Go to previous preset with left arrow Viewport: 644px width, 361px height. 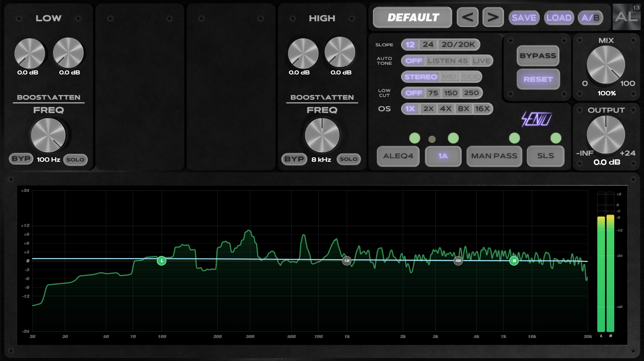[x=467, y=17]
